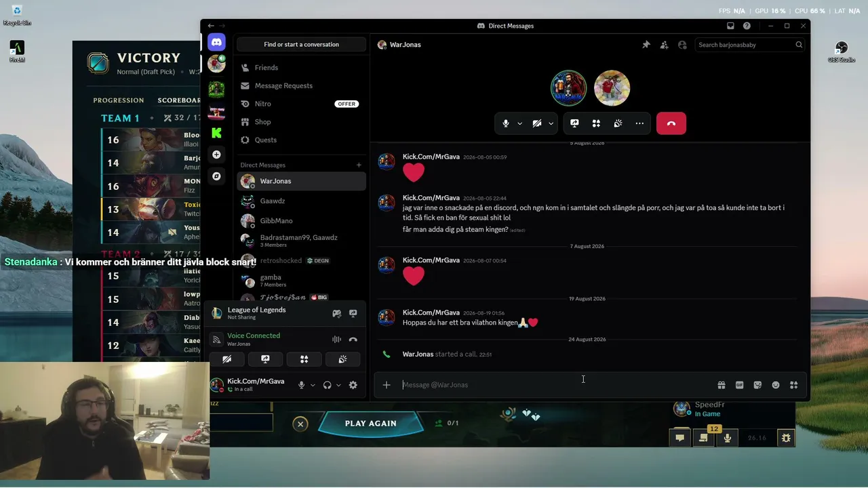Click PLAY AGAIN in League client

[x=370, y=424]
